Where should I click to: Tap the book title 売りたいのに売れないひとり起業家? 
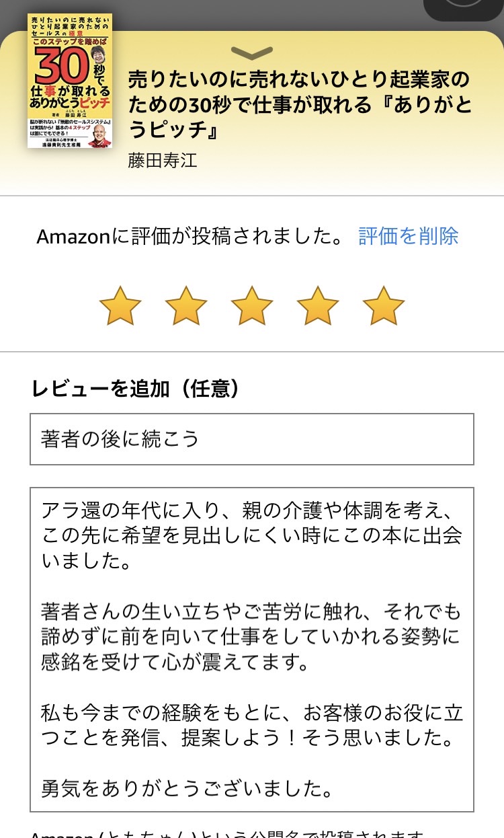tap(299, 105)
